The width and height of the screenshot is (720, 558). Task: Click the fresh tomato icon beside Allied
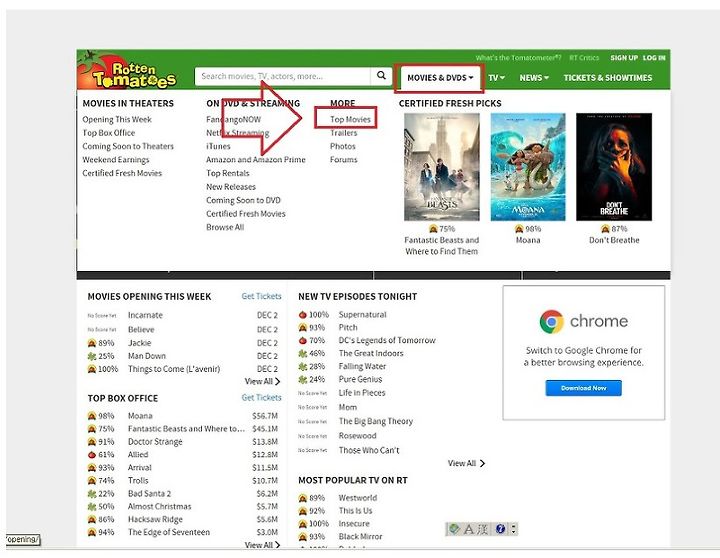pos(92,455)
